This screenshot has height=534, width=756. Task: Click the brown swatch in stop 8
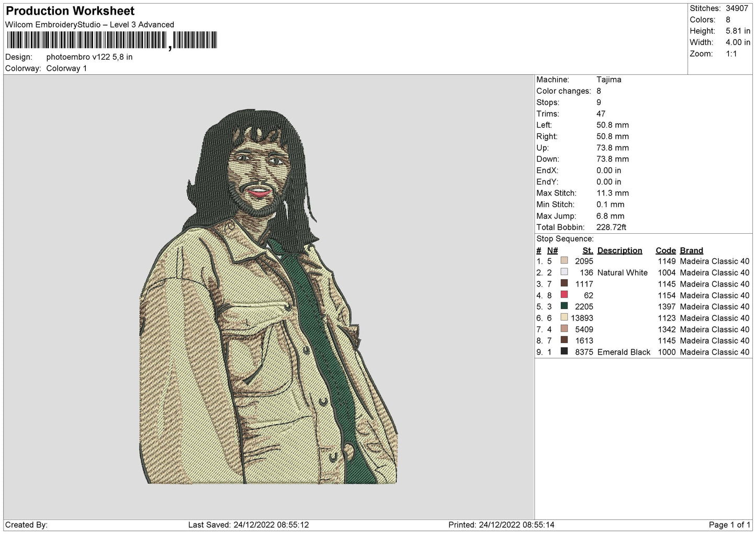click(564, 340)
